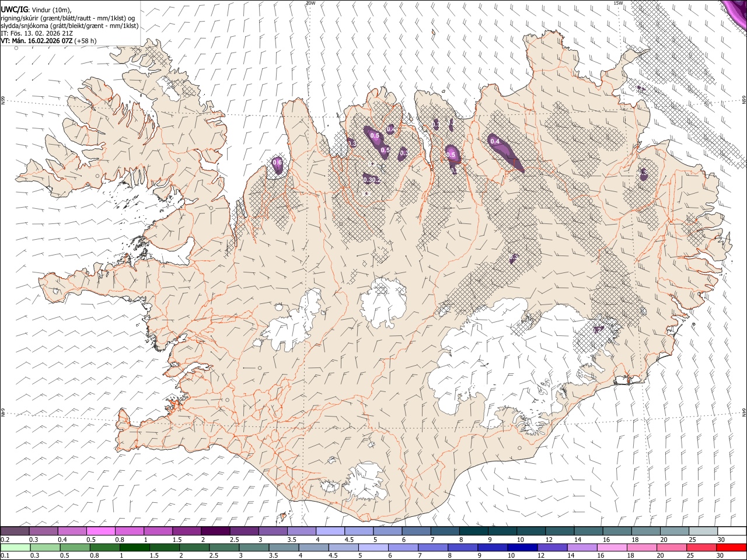Choose the 18 swatch in upper legend bar
747x560 pixels.
coord(645,531)
